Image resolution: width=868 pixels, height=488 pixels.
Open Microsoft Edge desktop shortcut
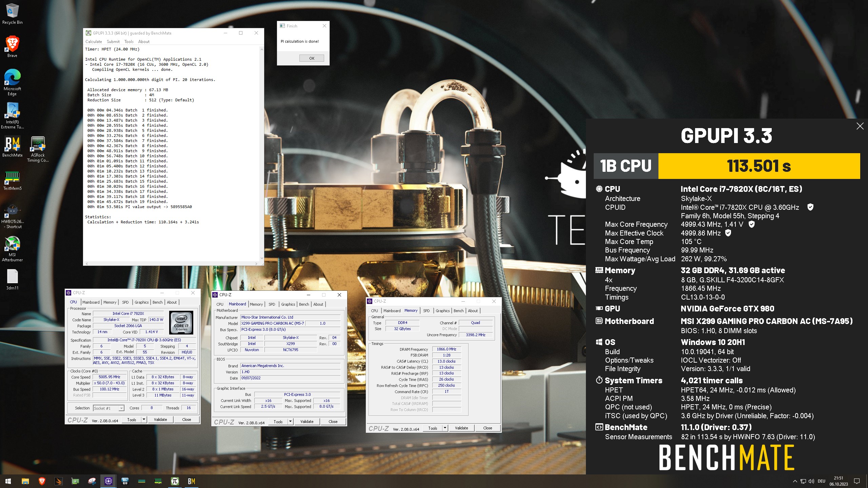click(12, 82)
